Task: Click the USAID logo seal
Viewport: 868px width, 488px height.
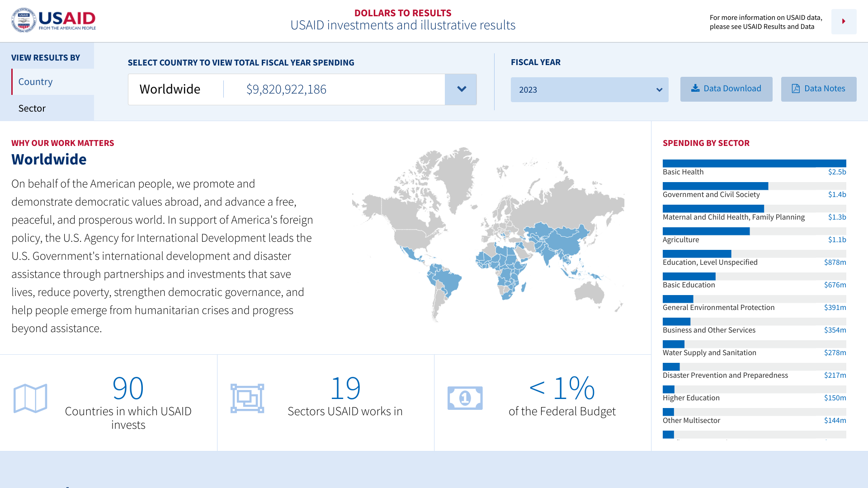Action: tap(24, 20)
